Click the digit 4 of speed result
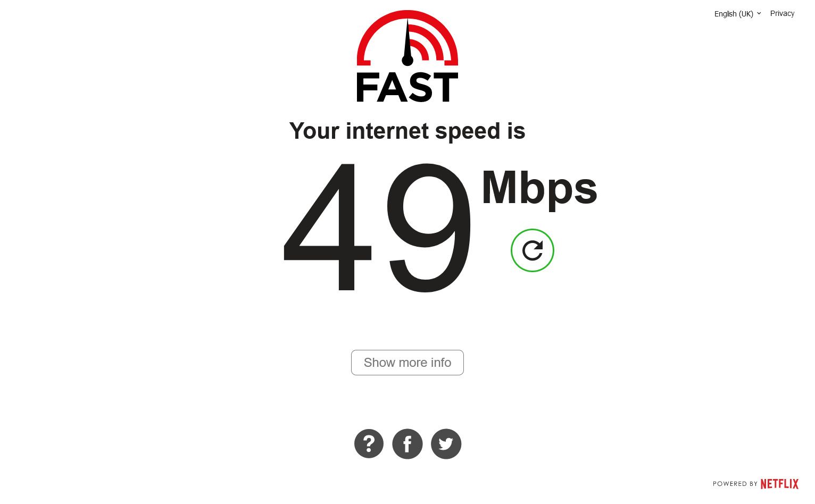The image size is (815, 504). pos(327,225)
